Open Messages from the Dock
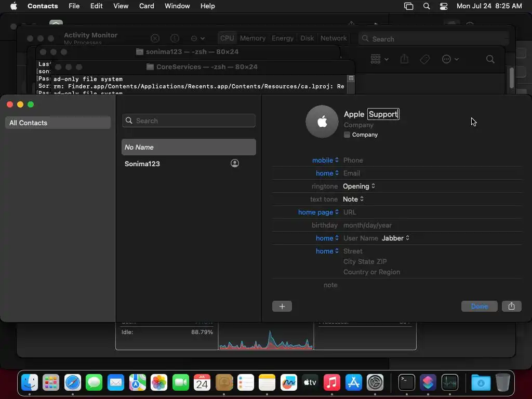532x399 pixels. [x=94, y=383]
